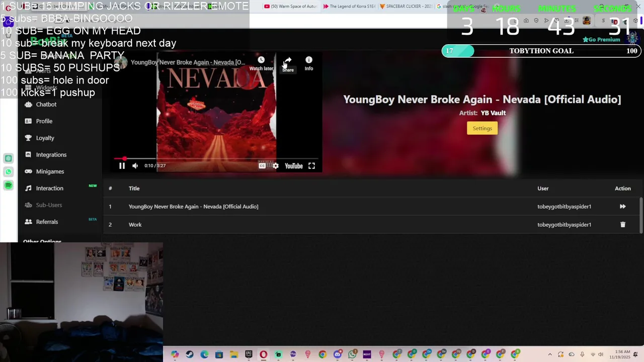Click Go Premium link
Viewport: 644px width, 362px height.
(x=601, y=40)
